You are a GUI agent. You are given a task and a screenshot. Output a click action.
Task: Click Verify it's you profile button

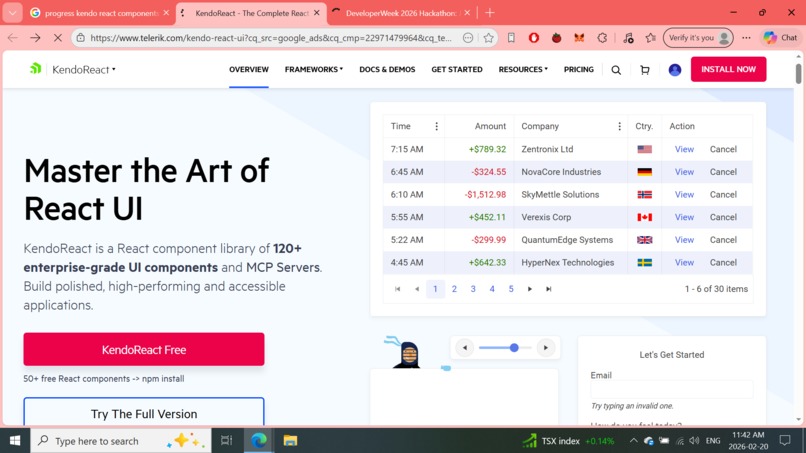pos(698,38)
